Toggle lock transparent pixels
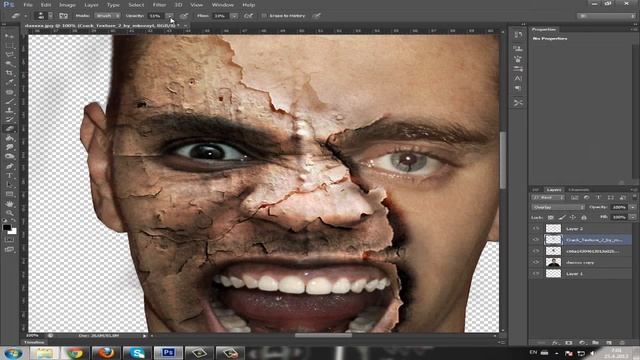640x360 pixels. click(x=551, y=218)
